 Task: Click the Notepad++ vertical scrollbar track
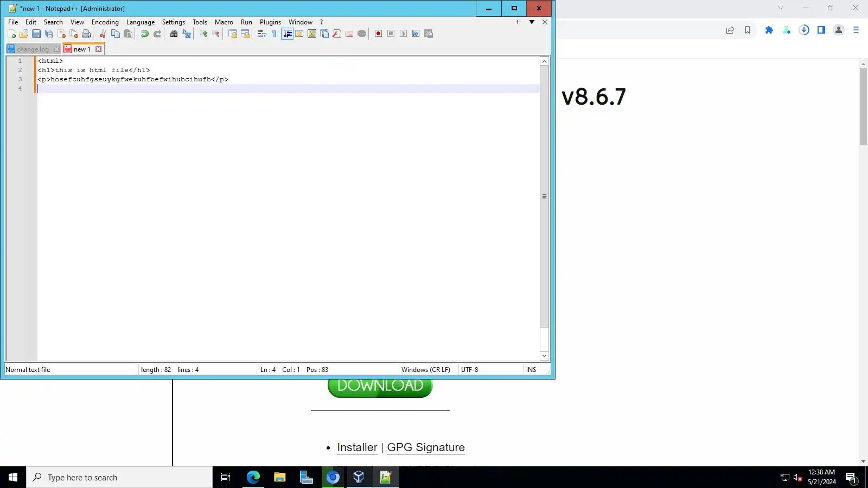point(544,341)
